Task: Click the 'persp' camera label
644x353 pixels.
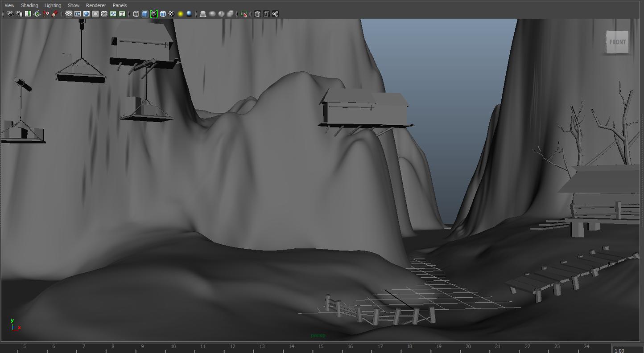Action: pyautogui.click(x=318, y=335)
